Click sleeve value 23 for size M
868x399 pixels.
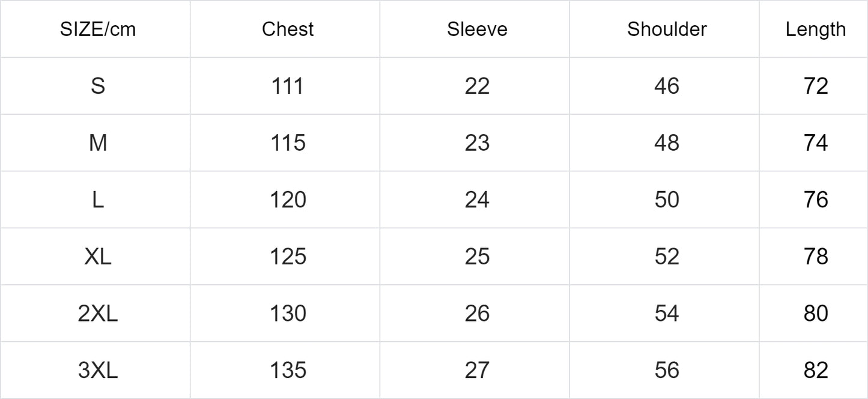click(477, 143)
